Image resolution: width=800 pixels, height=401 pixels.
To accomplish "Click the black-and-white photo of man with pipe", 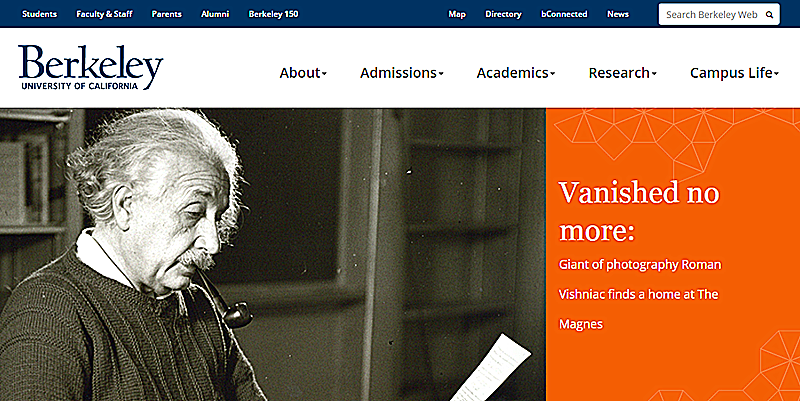I will [272, 255].
